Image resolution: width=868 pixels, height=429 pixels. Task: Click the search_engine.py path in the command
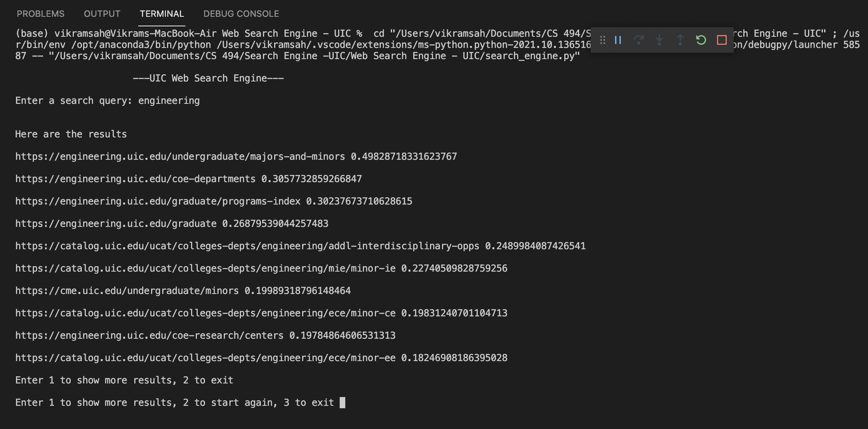click(x=314, y=56)
